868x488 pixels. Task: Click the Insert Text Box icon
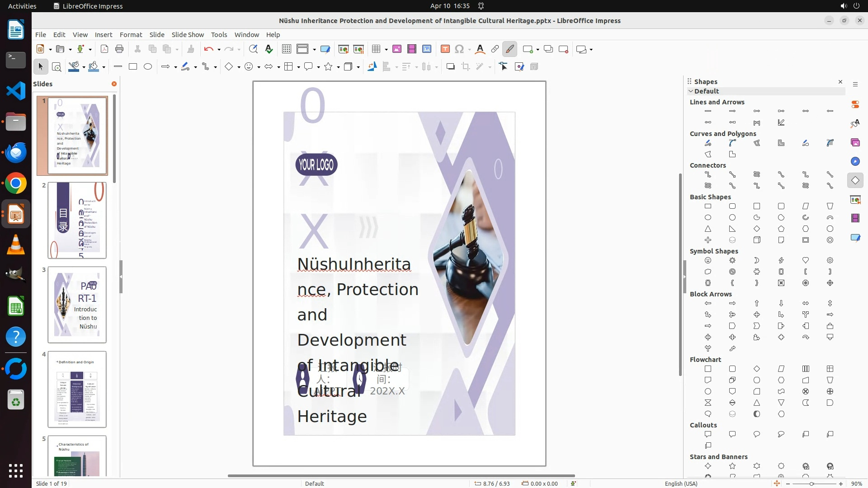point(445,49)
